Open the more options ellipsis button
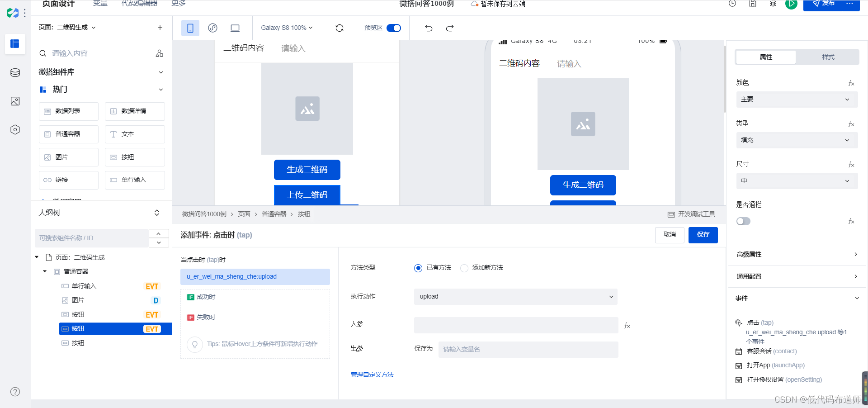The image size is (868, 408). tap(850, 4)
